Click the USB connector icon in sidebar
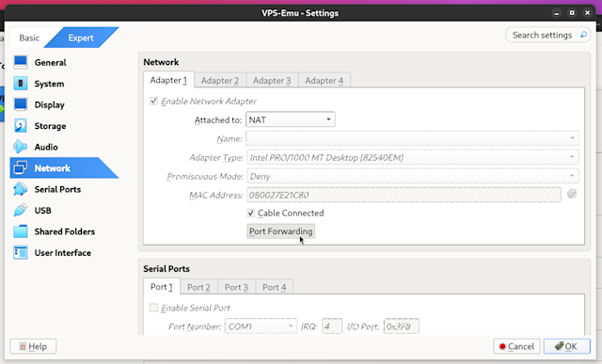 (x=21, y=210)
